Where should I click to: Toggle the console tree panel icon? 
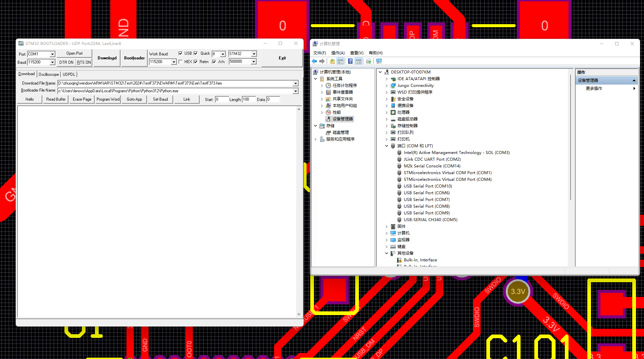coord(340,61)
